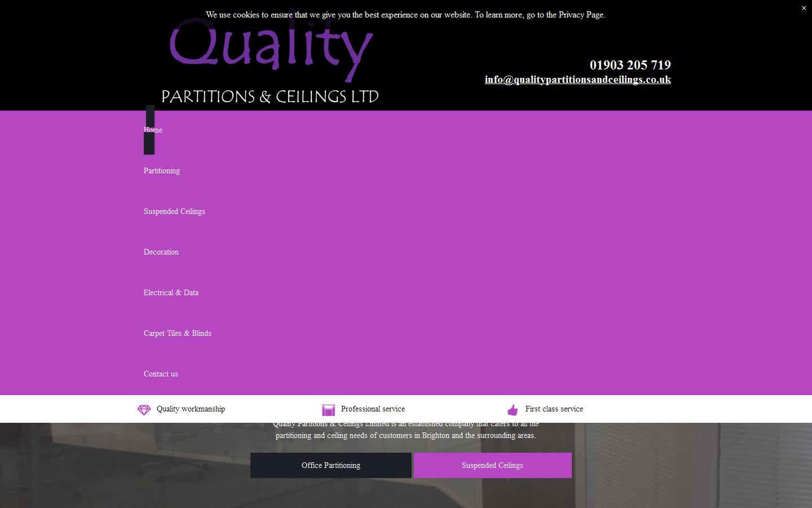Click the Quality workmanship text label
Screen dimensions: 812x508
[x=191, y=409]
